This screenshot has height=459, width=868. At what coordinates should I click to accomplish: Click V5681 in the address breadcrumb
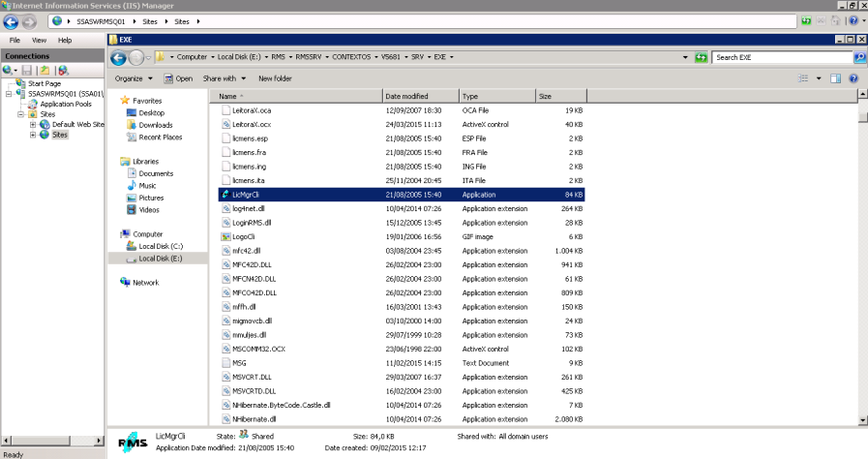390,56
